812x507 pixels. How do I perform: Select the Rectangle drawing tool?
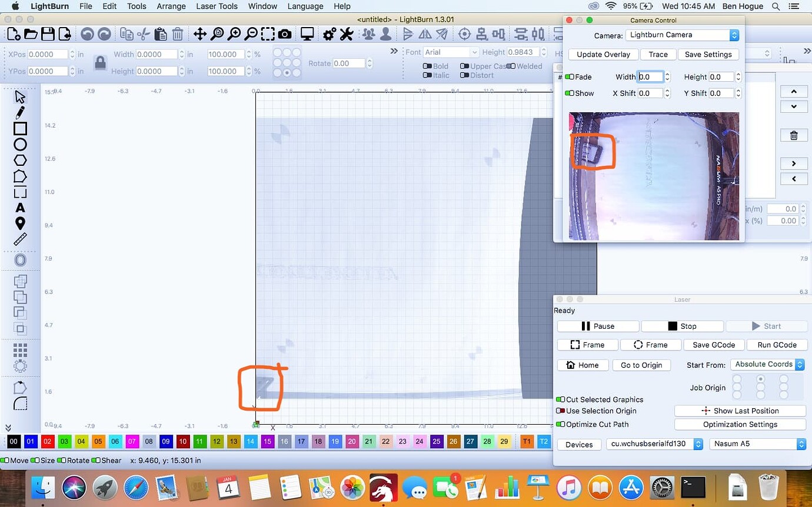[19, 128]
